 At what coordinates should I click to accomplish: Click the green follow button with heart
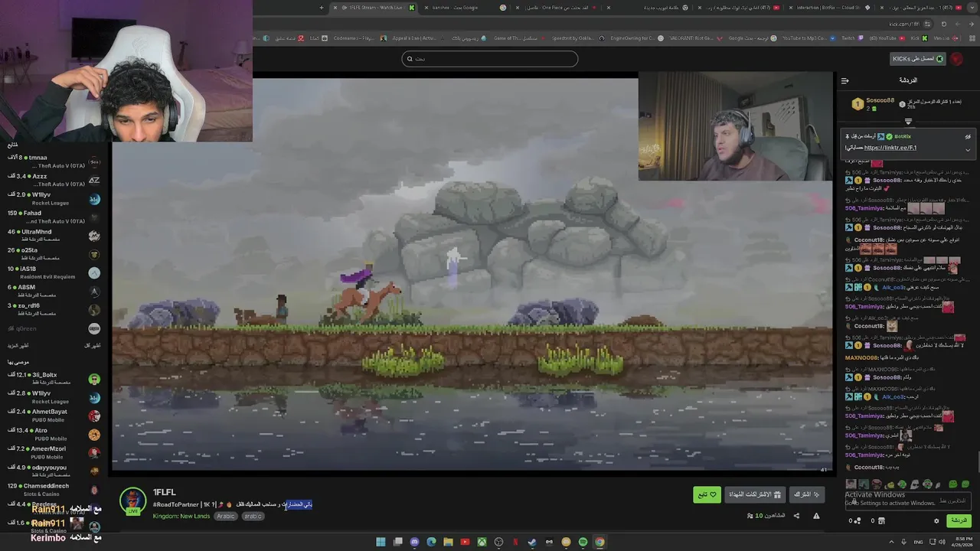click(x=707, y=494)
